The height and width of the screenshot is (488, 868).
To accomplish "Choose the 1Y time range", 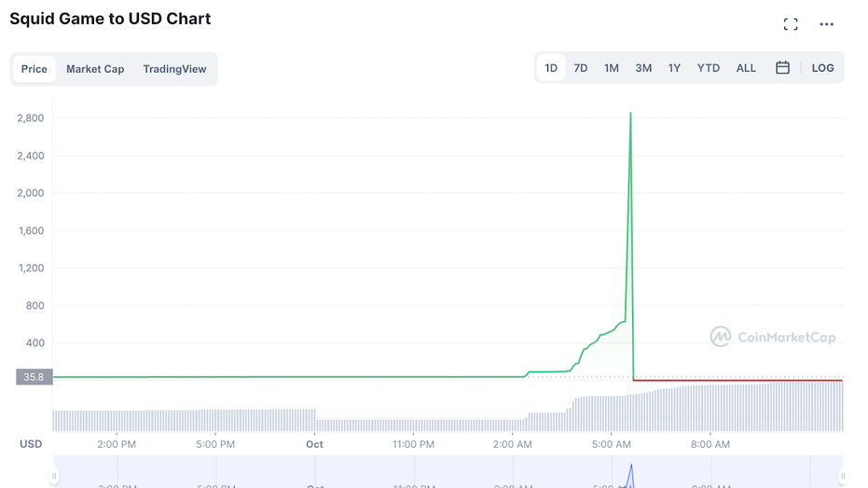I will (x=674, y=68).
